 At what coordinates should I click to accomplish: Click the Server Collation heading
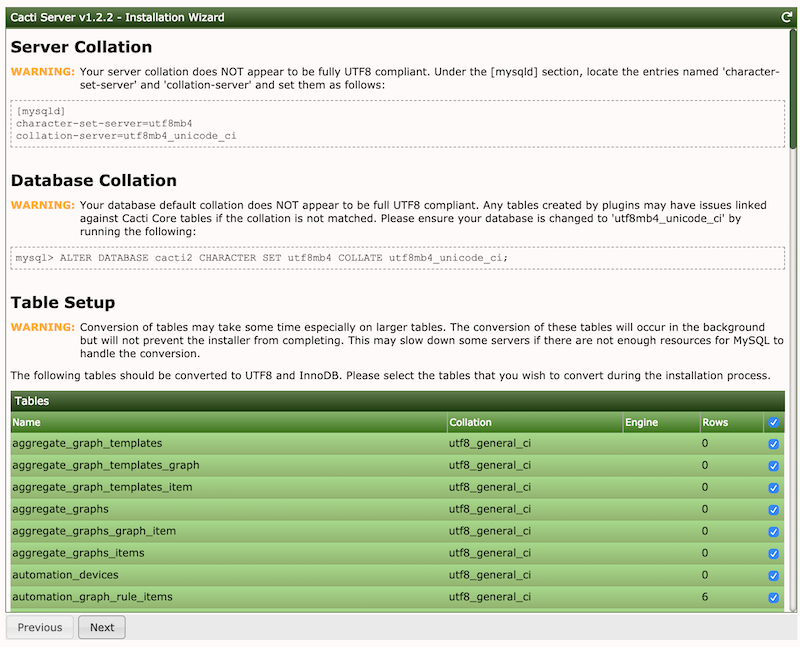(81, 47)
